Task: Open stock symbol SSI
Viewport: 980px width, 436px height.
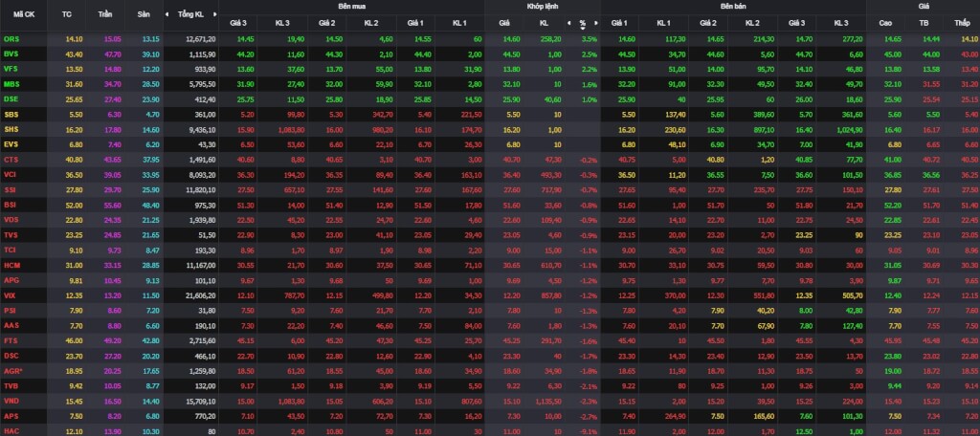Action: coord(10,189)
